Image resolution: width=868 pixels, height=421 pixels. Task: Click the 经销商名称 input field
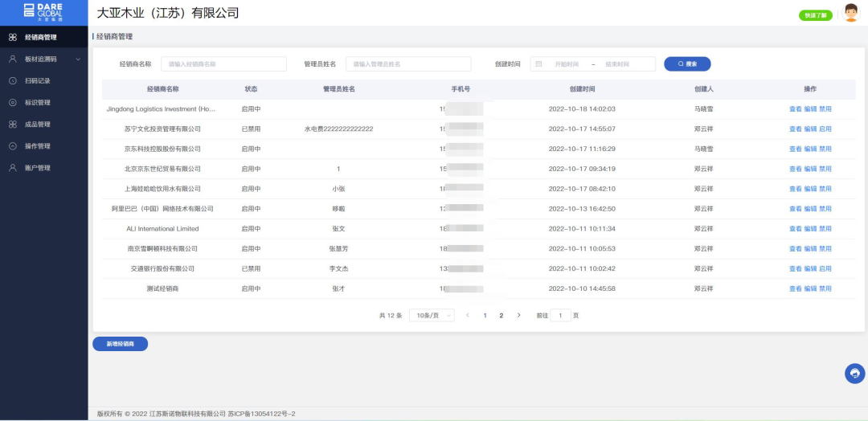click(x=223, y=64)
